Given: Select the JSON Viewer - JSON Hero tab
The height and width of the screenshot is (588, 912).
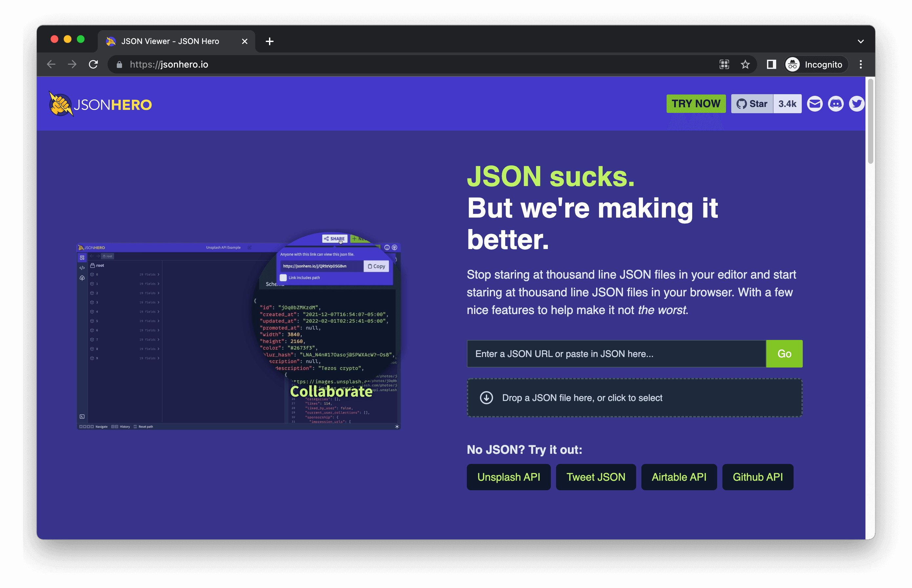Looking at the screenshot, I should 170,41.
